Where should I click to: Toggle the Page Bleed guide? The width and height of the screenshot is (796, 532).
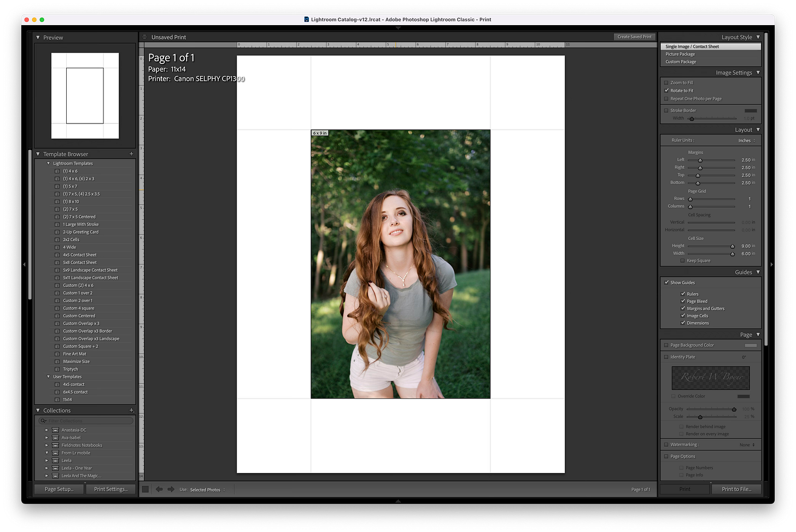coord(683,301)
